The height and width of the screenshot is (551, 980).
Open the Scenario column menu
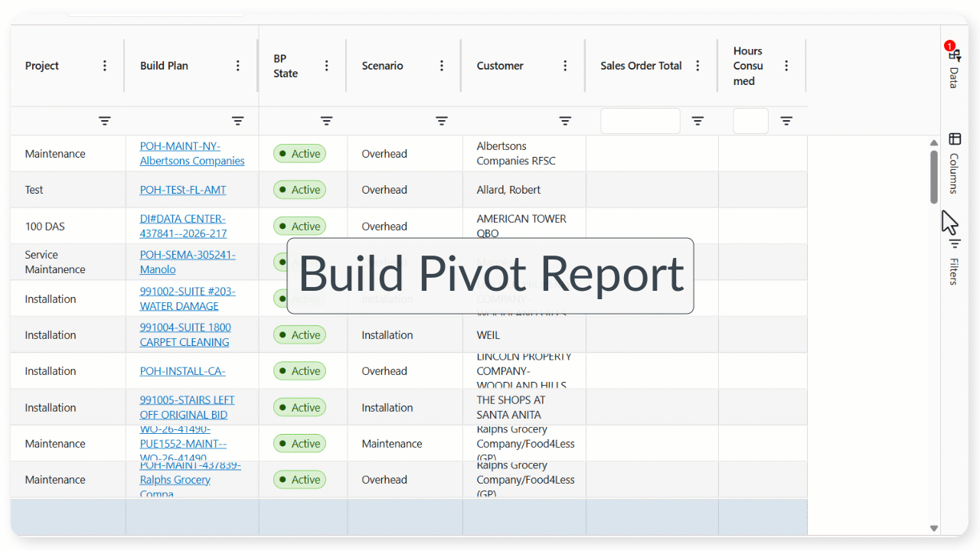(x=442, y=66)
